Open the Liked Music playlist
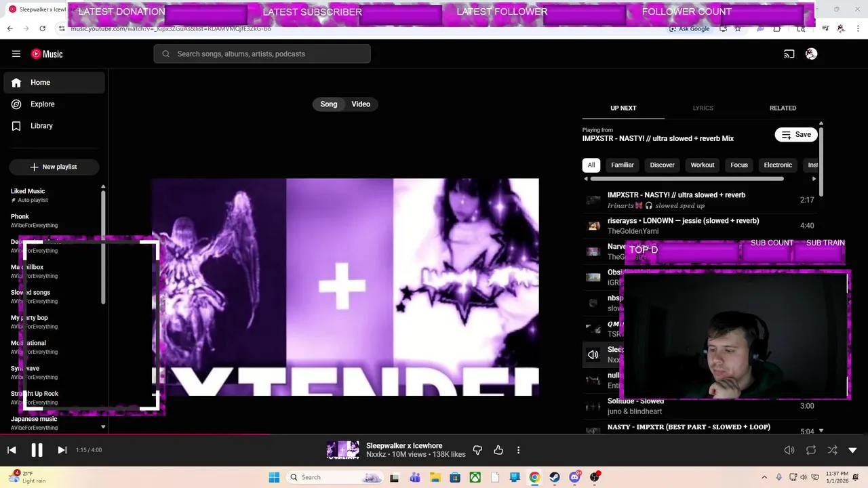This screenshot has height=488, width=868. coord(53,195)
